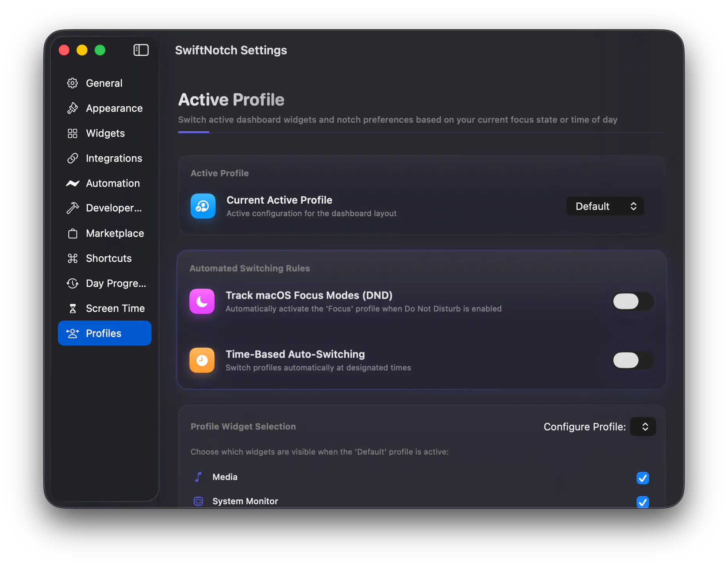Click the Appearance paintbrush icon
The image size is (728, 566).
tap(73, 108)
